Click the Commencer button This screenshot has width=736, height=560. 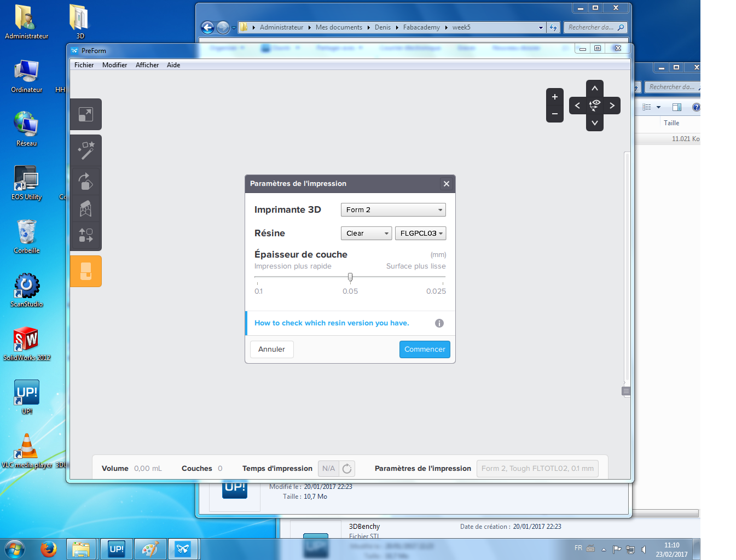tap(425, 349)
